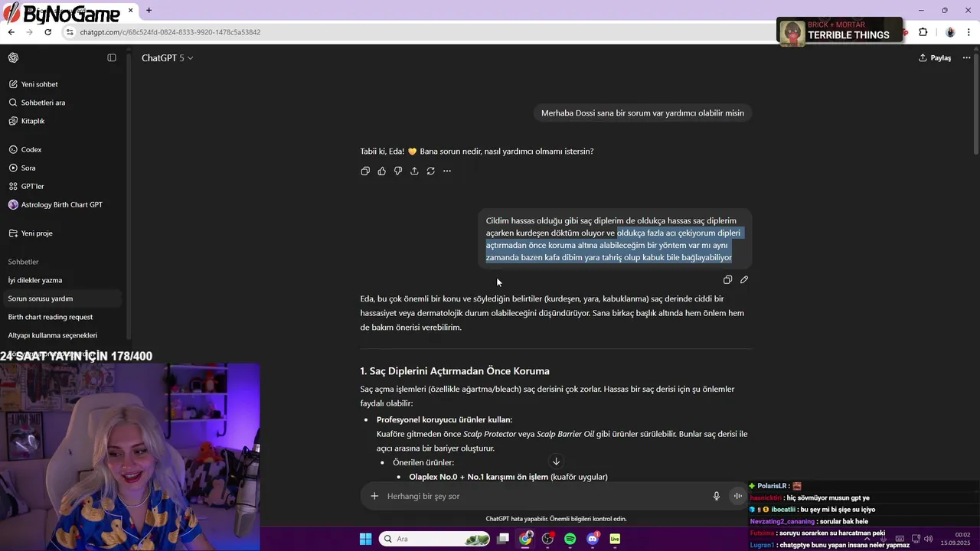Open the chat Altyapı kullanma seçenekleri
The image size is (980, 551).
tap(61, 335)
